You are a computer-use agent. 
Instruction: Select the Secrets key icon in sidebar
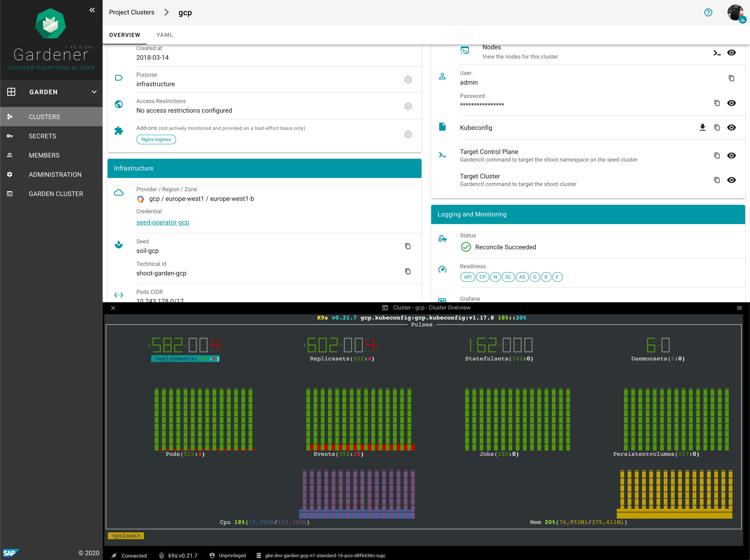pos(9,136)
